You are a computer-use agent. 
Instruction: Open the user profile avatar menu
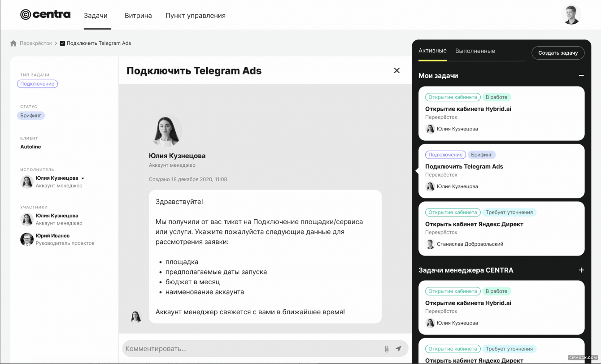(571, 15)
